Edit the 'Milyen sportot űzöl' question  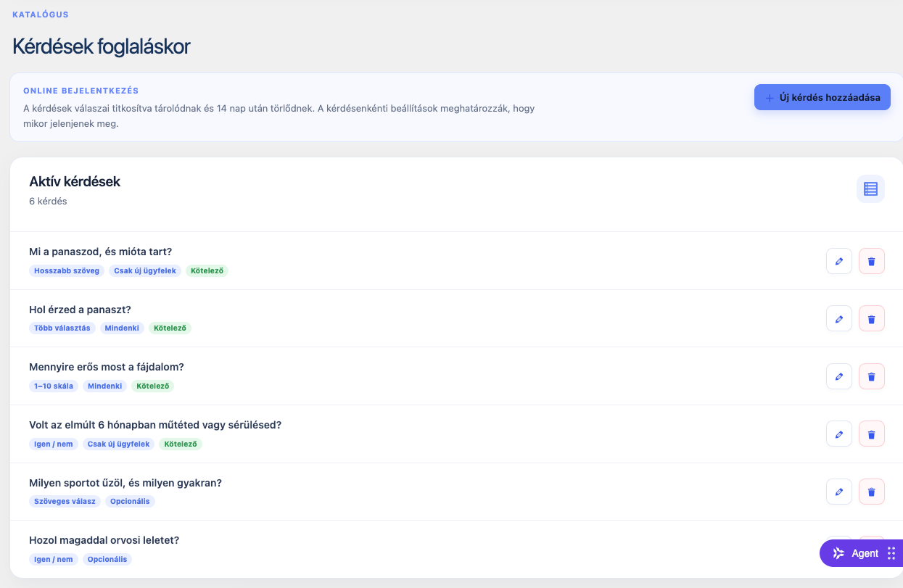(839, 492)
